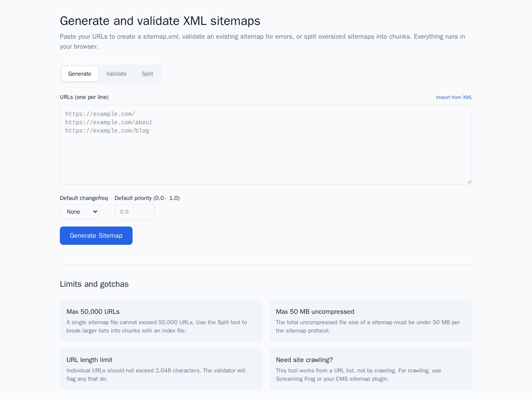Click the 'Need site crawling?' card title

[x=304, y=360]
